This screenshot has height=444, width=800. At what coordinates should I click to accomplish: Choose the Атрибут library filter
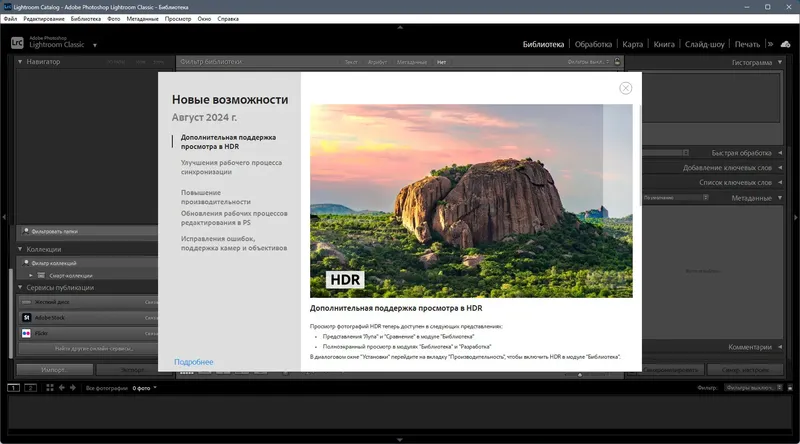(377, 62)
